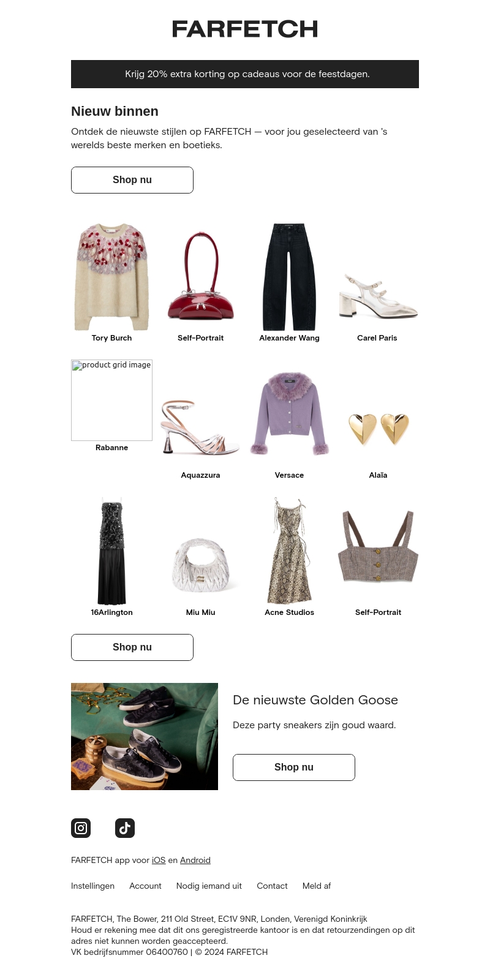490x980 pixels.
Task: Open the Golden Goose sneakers image
Action: pyautogui.click(x=145, y=736)
